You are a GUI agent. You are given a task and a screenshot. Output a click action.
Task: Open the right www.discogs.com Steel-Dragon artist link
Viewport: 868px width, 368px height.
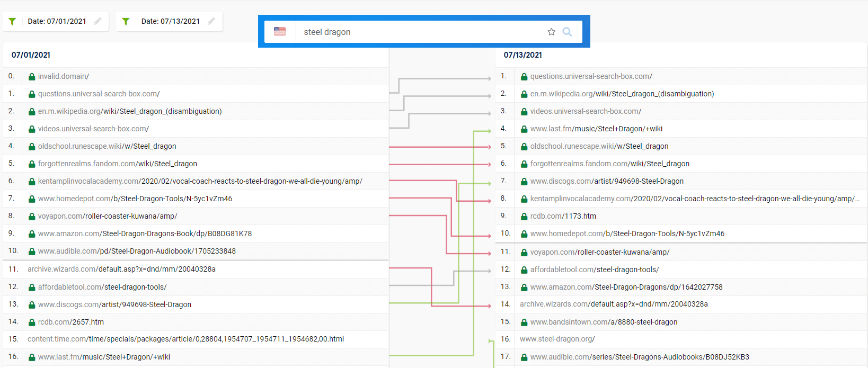click(607, 181)
